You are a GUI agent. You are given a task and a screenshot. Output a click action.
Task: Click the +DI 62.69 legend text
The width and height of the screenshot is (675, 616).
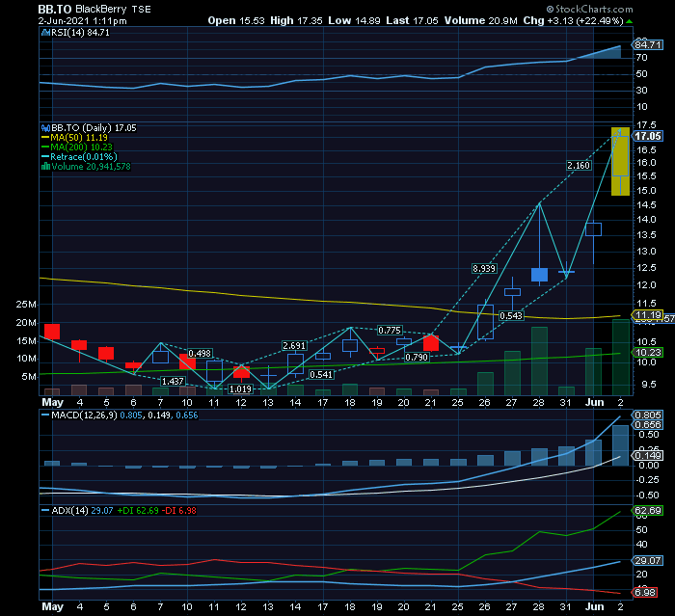138,511
